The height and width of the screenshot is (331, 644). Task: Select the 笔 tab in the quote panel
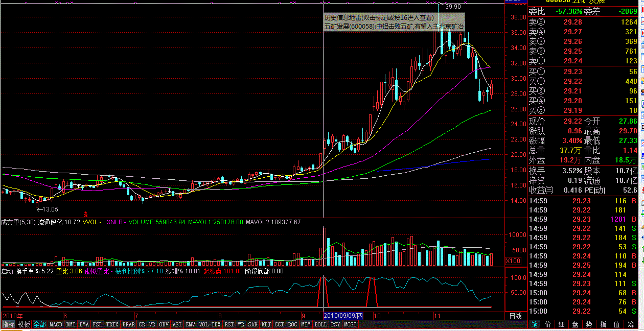point(534,324)
